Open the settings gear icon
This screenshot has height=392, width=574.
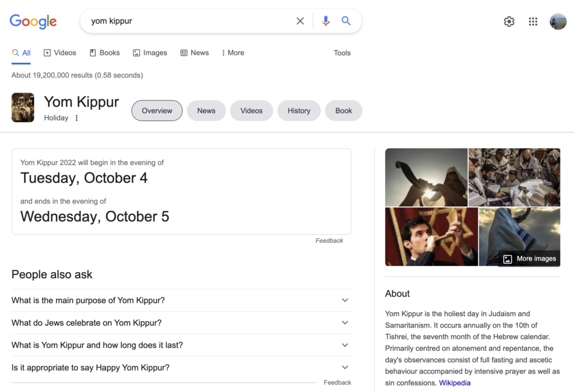click(x=509, y=22)
